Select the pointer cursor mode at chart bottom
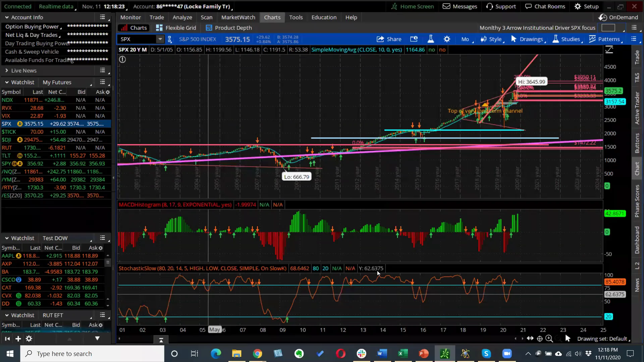644x362 pixels. click(x=568, y=339)
